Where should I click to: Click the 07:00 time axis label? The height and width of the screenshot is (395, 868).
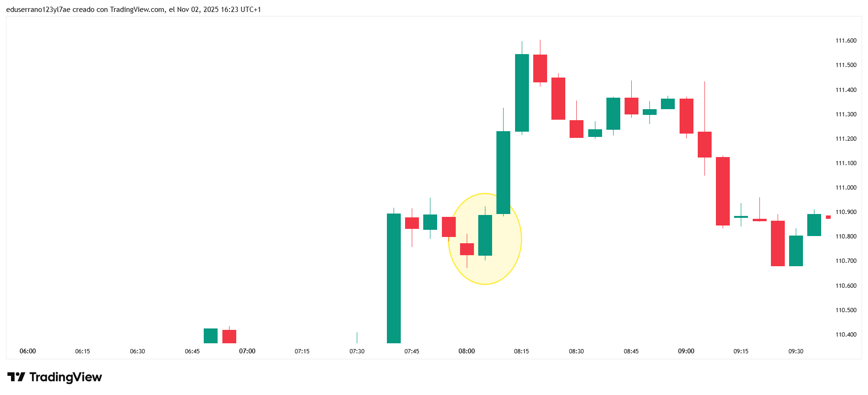click(x=247, y=351)
